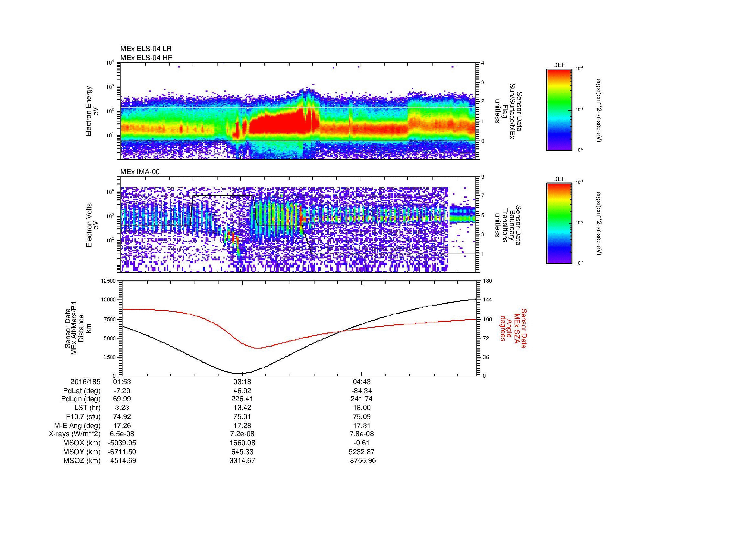Screen dimensions: 756x534
Task: Click the MSOY value '5232.87'
Action: click(362, 452)
